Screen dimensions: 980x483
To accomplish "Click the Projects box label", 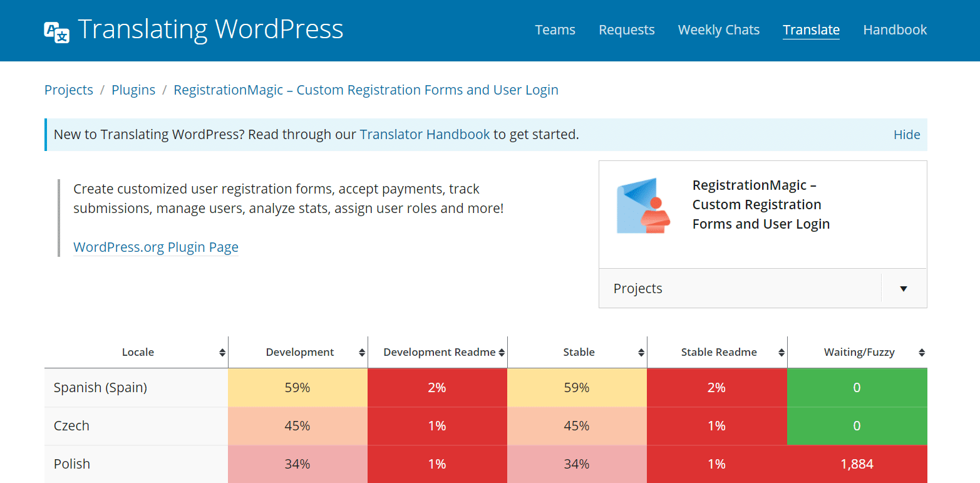I will click(x=638, y=288).
